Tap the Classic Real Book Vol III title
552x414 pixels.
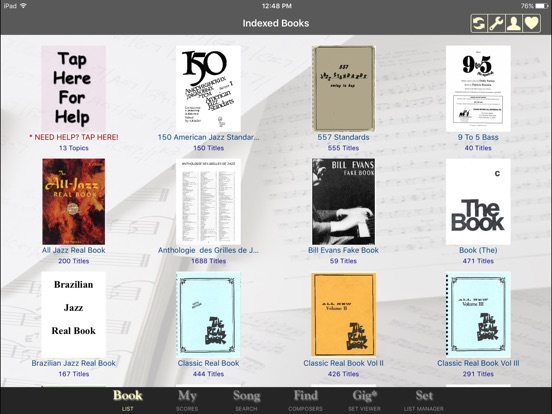pos(478,363)
